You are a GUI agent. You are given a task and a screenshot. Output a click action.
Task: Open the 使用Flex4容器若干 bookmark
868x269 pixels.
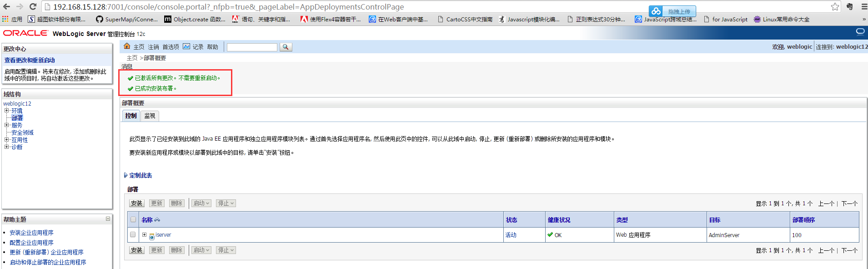click(331, 19)
